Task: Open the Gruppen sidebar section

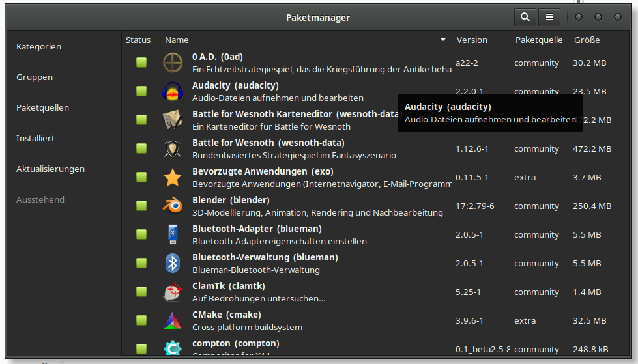Action: [35, 77]
